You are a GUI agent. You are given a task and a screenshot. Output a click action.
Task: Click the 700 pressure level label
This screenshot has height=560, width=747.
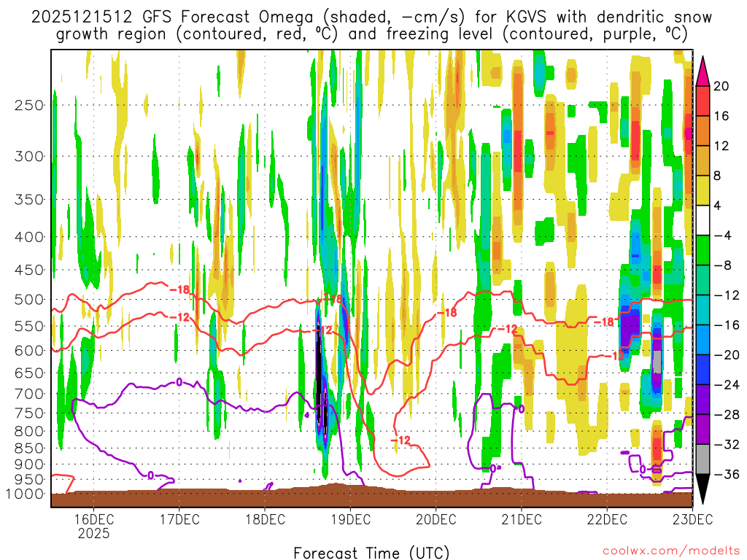29,394
